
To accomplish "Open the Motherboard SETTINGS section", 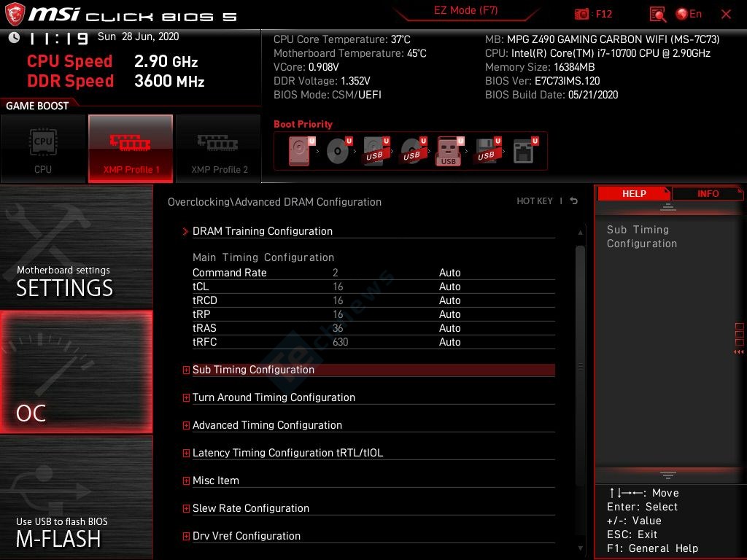I will click(x=76, y=246).
